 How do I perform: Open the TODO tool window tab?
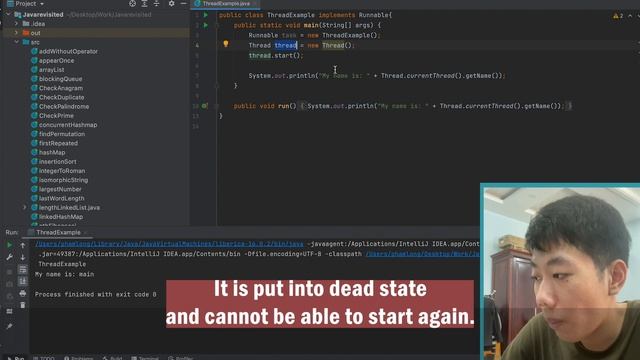44,358
